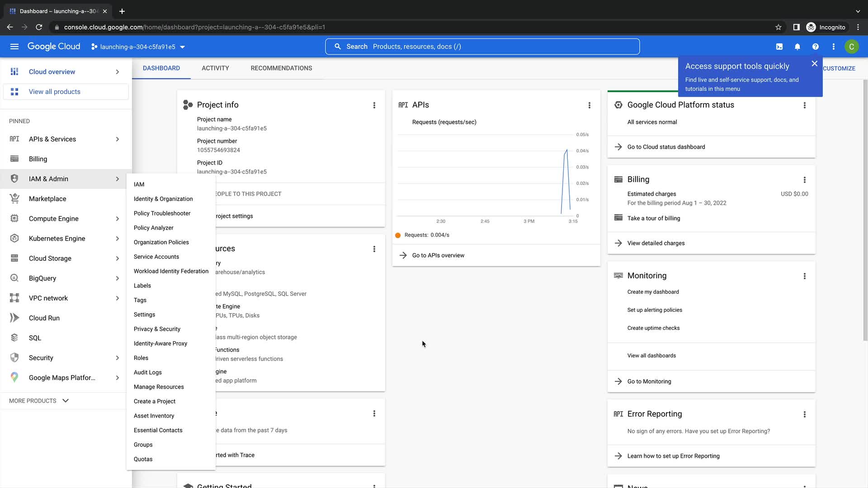Choose Roles in the IAM submenu
Image resolution: width=868 pixels, height=488 pixels.
tap(141, 358)
